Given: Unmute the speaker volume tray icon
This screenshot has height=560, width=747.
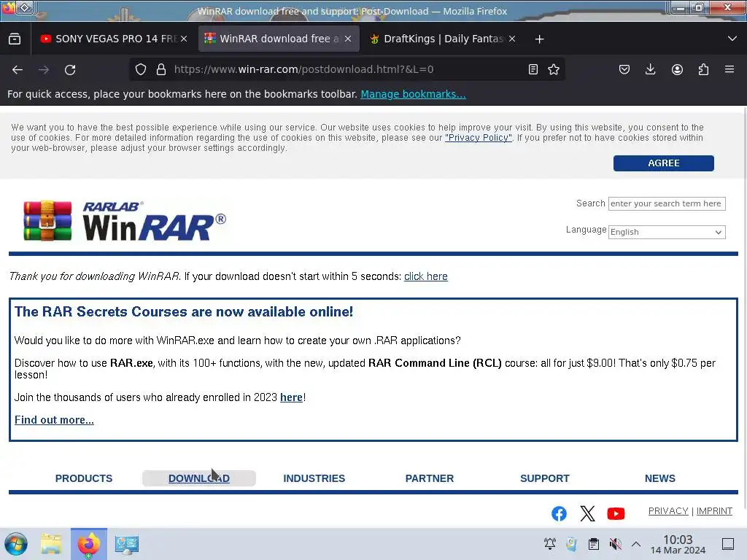Looking at the screenshot, I should [x=616, y=543].
